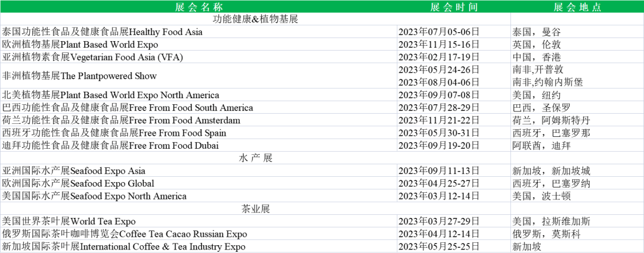Screen dimensions: 644x253
Task: Select the 南非,约翰内斯堡 location cell
Action: pos(577,82)
